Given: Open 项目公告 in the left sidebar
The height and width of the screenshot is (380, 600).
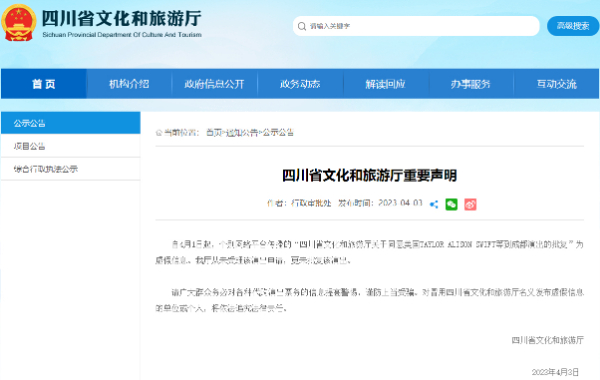Looking at the screenshot, I should click(71, 146).
